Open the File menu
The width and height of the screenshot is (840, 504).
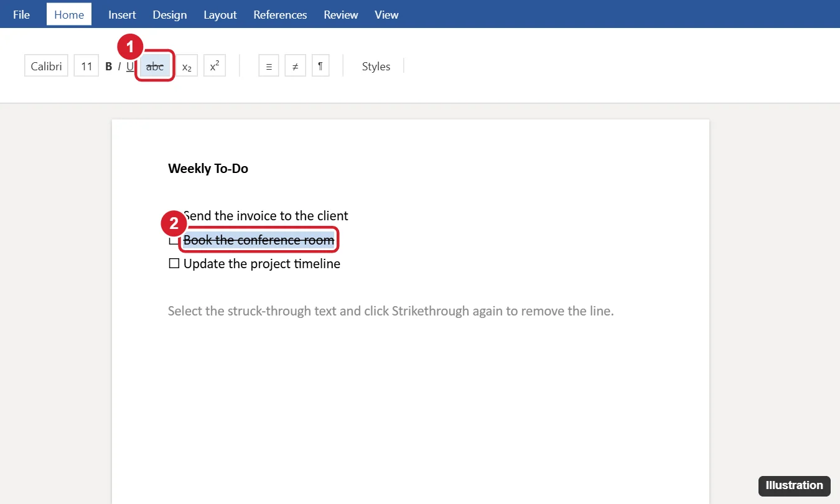21,14
